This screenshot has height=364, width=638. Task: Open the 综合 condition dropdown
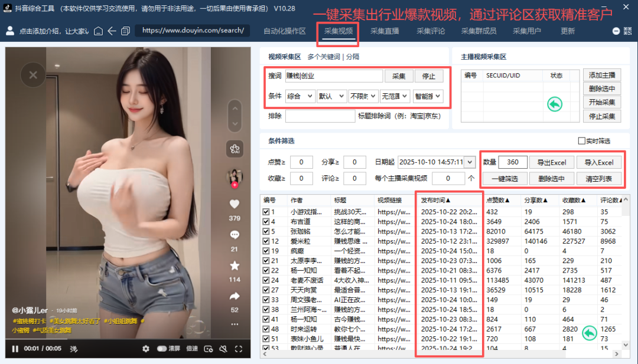point(300,96)
